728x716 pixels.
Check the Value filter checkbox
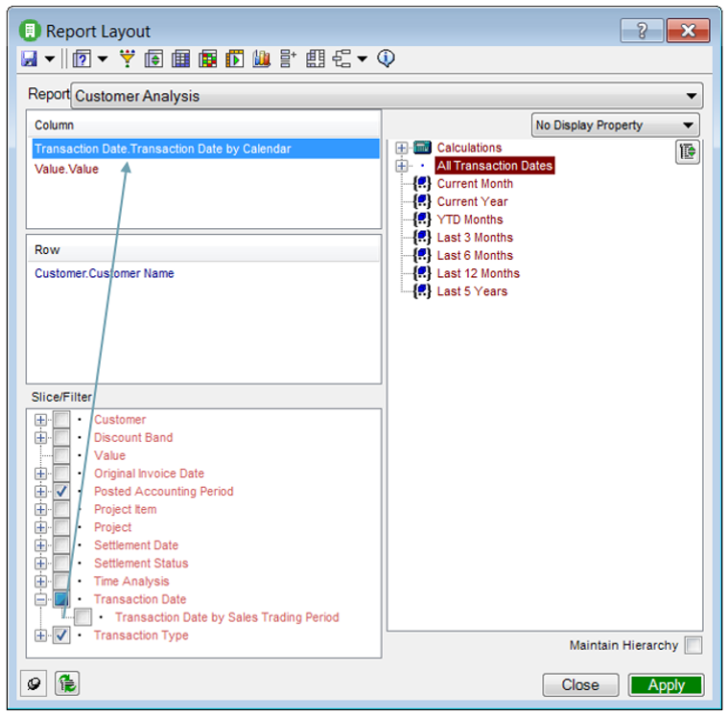point(61,455)
